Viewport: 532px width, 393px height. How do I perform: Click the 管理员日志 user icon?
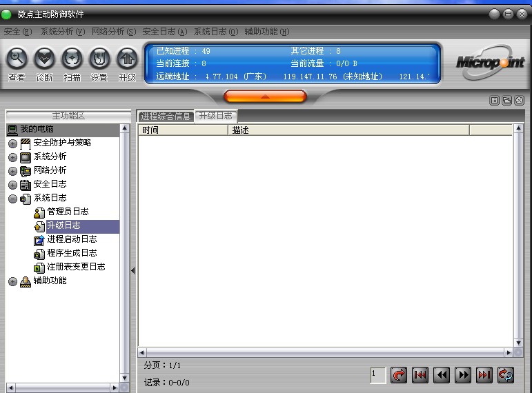(39, 212)
